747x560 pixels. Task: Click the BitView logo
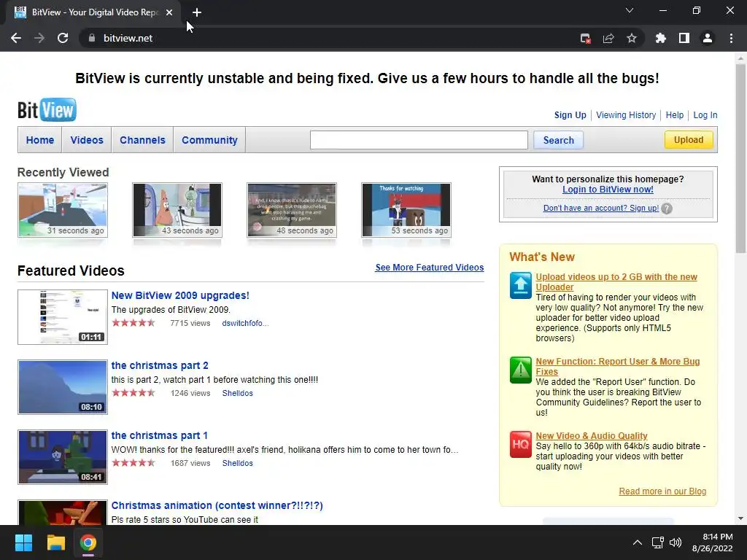point(47,110)
